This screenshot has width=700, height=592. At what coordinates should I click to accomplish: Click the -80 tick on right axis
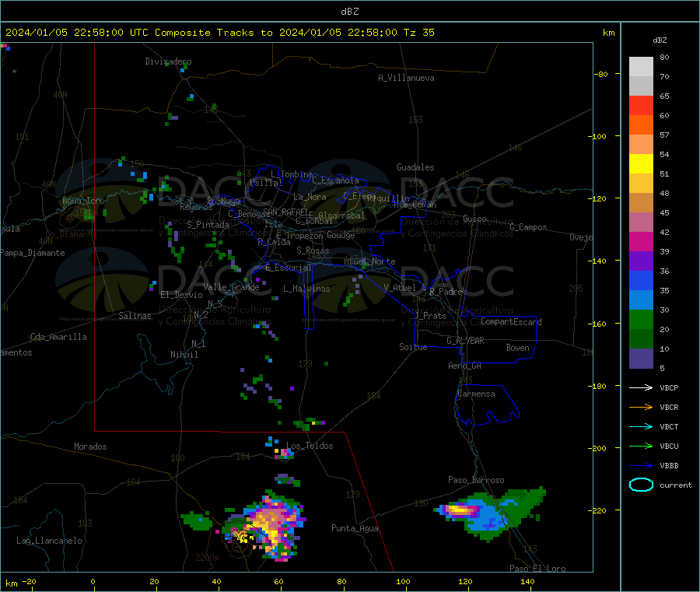coord(601,74)
